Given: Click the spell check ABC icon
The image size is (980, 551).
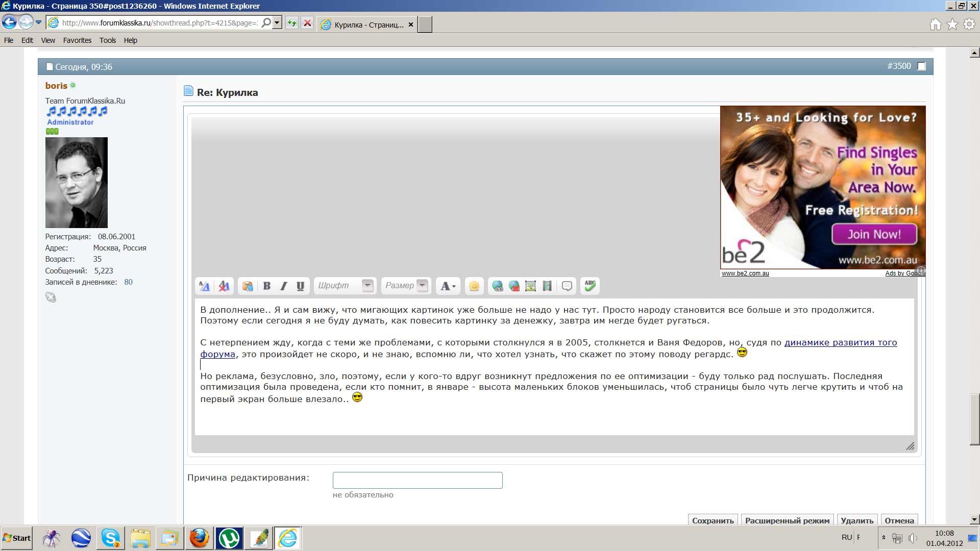Looking at the screenshot, I should coord(590,286).
